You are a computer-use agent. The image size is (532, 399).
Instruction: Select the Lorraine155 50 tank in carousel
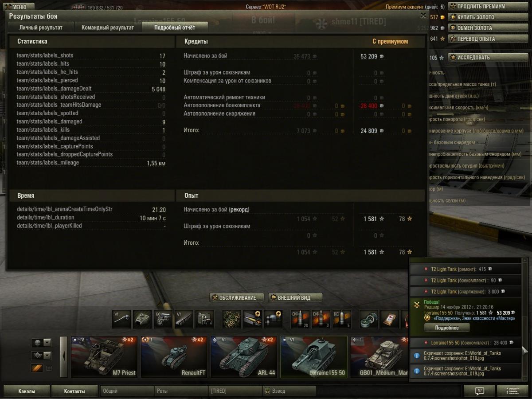[x=314, y=356]
